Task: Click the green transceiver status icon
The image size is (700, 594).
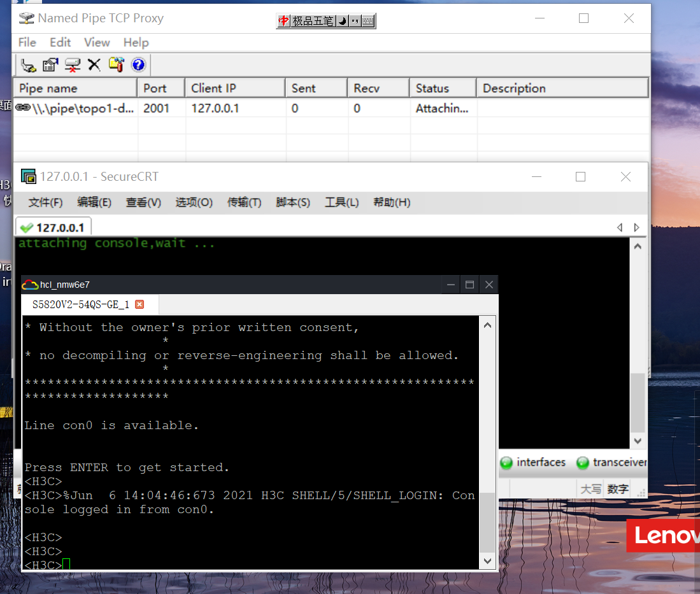Action: click(583, 463)
